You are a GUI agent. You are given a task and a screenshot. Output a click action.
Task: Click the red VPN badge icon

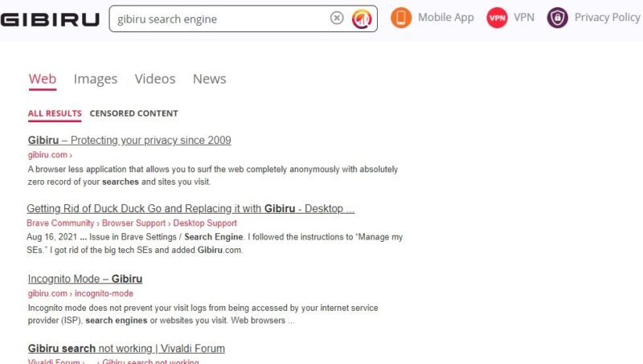(x=497, y=18)
